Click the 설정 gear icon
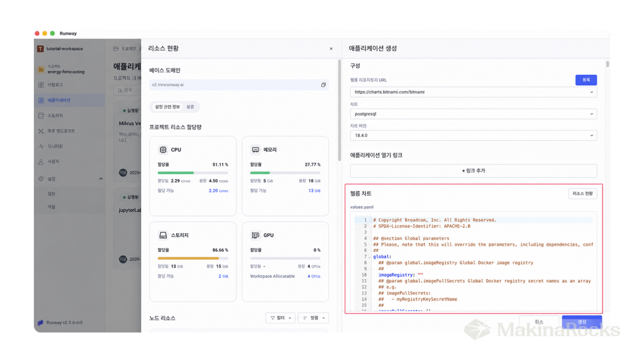644x362 pixels. point(41,179)
